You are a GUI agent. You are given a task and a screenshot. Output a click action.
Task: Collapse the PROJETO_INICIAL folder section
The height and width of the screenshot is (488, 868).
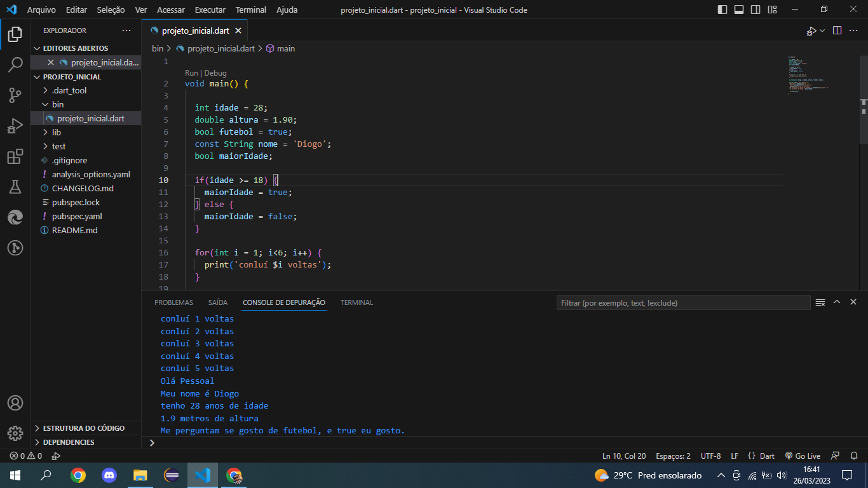[x=86, y=76]
